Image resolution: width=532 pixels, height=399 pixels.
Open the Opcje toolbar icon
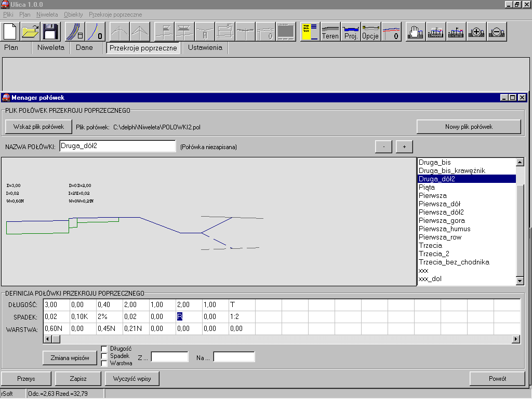coord(371,32)
